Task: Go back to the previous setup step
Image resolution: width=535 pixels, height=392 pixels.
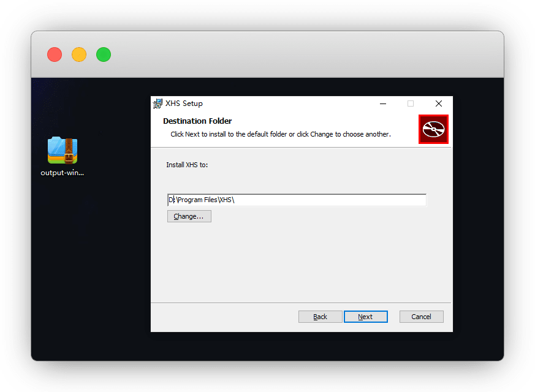Action: tap(320, 317)
